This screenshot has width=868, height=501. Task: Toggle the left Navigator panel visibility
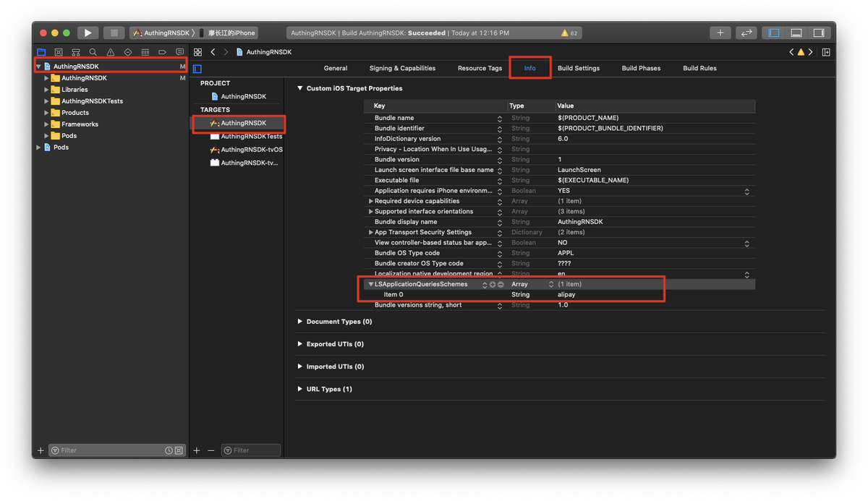(x=774, y=33)
